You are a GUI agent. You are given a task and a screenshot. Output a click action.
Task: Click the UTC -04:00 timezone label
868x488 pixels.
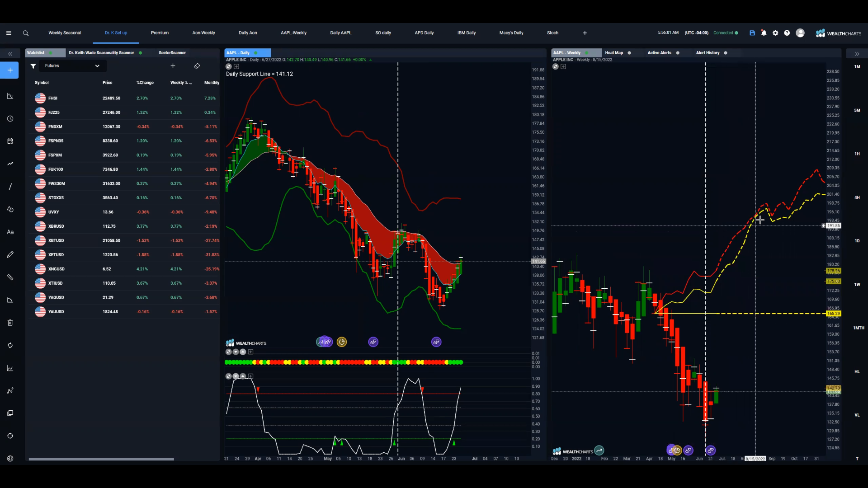tap(696, 33)
